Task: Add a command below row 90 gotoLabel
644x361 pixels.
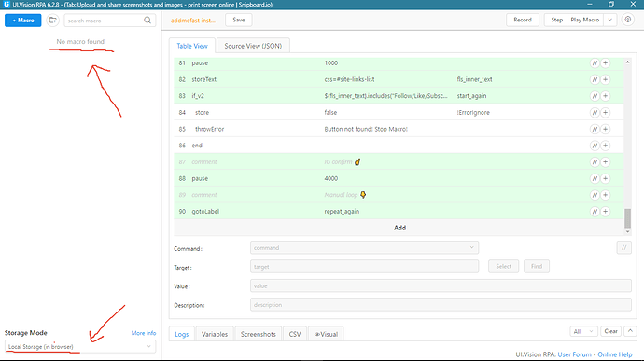Action: pyautogui.click(x=606, y=212)
